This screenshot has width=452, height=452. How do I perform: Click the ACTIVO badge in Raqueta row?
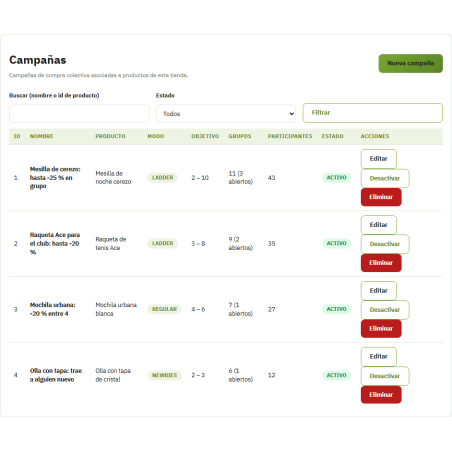[336, 243]
